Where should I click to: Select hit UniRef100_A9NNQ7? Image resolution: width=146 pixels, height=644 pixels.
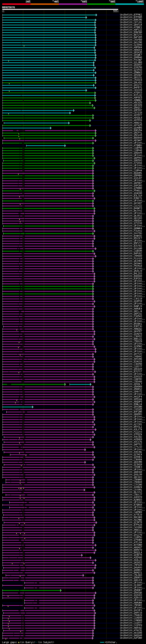click(131, 100)
